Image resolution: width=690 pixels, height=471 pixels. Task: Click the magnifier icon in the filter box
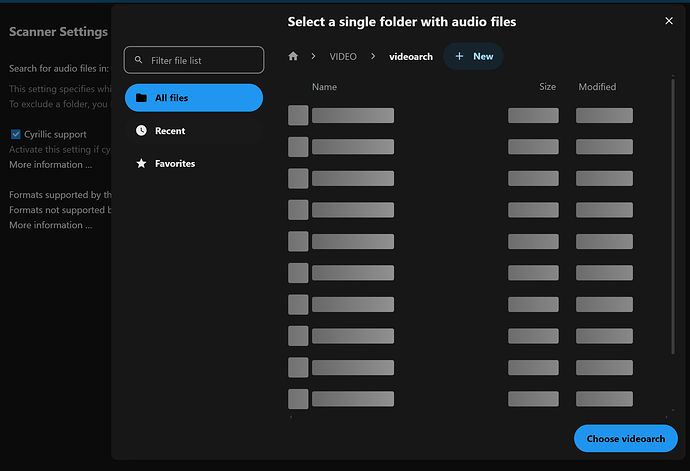pyautogui.click(x=138, y=60)
